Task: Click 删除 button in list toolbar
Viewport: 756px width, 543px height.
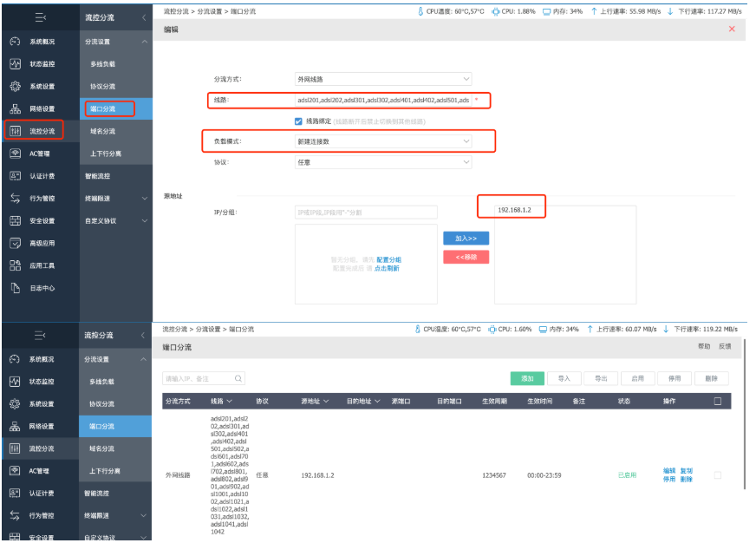Action: pos(712,378)
